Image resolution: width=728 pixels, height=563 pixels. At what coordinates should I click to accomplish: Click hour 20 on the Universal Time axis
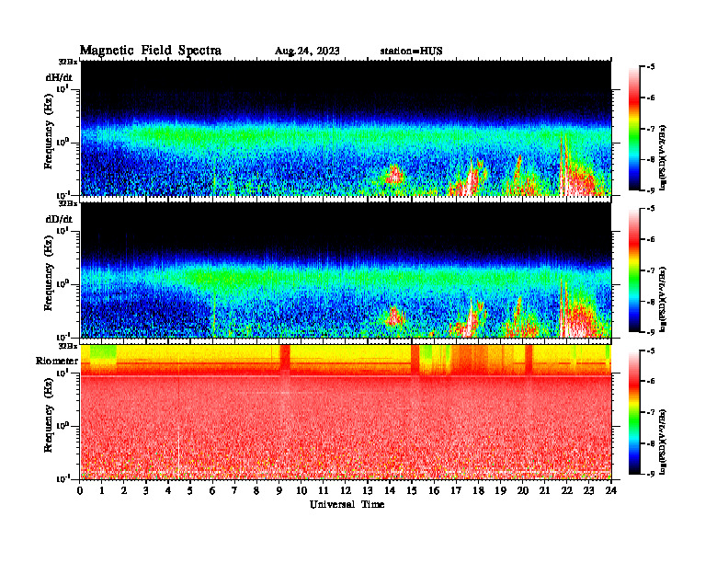pos(523,490)
